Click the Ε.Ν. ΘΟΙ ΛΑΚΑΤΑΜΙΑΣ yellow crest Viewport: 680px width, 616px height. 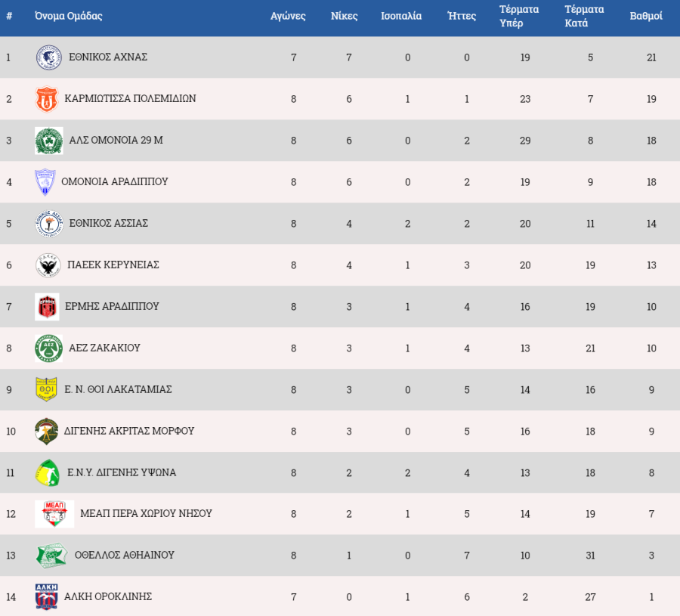click(47, 389)
